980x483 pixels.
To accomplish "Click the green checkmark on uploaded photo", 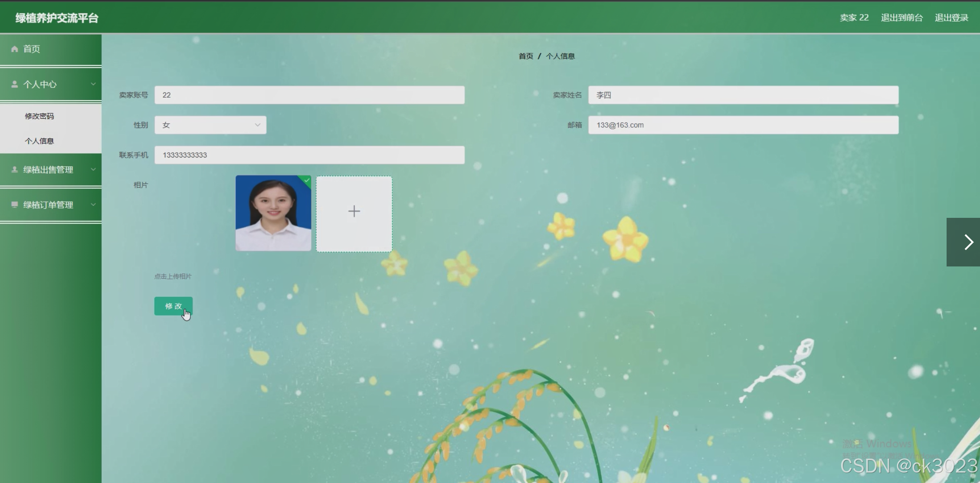I will click(307, 180).
